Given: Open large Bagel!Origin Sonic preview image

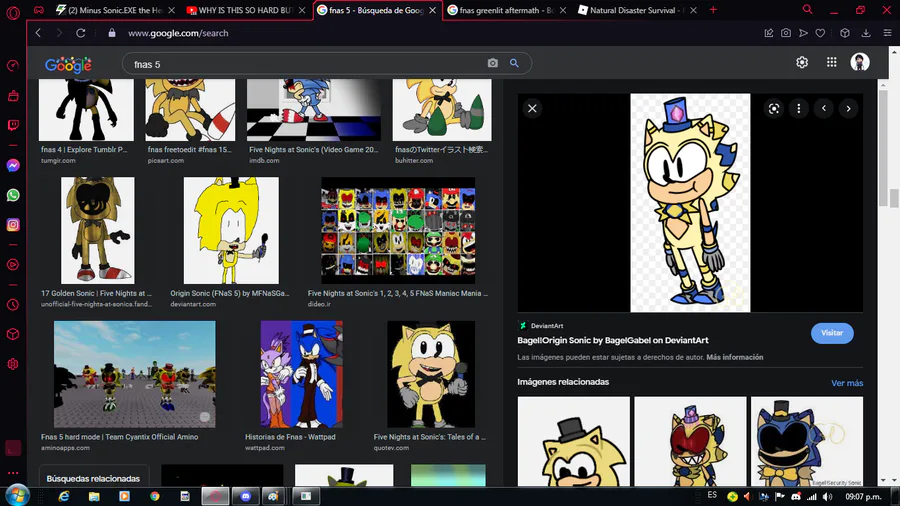Looking at the screenshot, I should (690, 203).
